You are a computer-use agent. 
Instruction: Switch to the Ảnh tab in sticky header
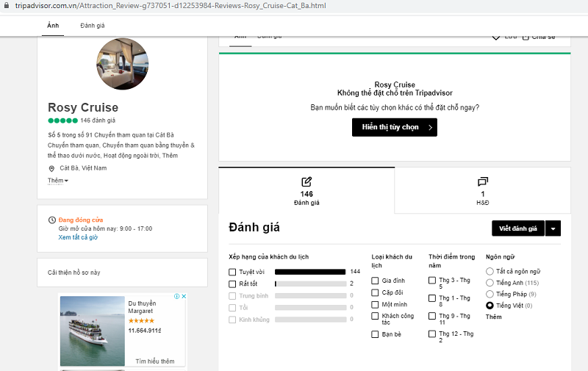tap(53, 26)
